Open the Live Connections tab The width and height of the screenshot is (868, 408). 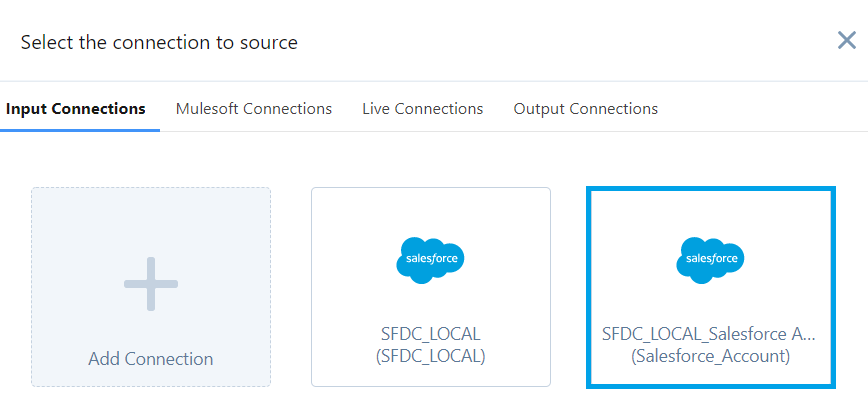pyautogui.click(x=422, y=109)
